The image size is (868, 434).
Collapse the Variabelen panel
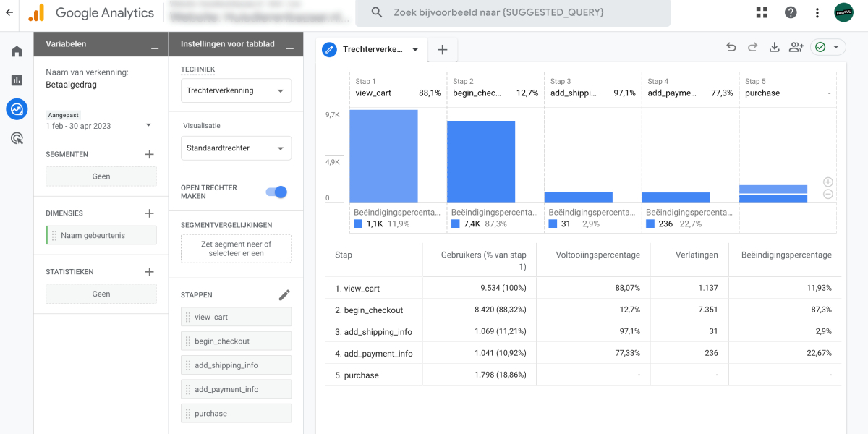[155, 48]
